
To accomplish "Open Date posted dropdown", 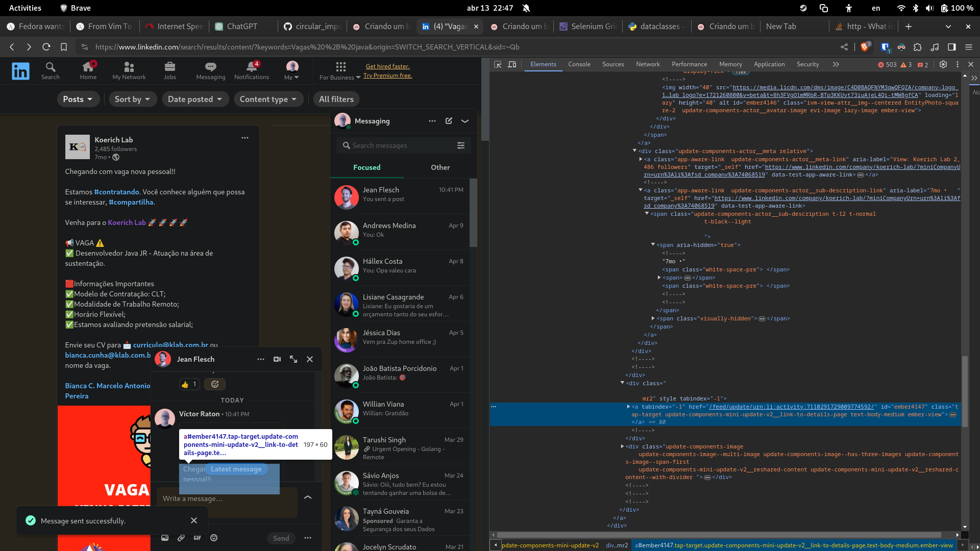I will (x=195, y=99).
